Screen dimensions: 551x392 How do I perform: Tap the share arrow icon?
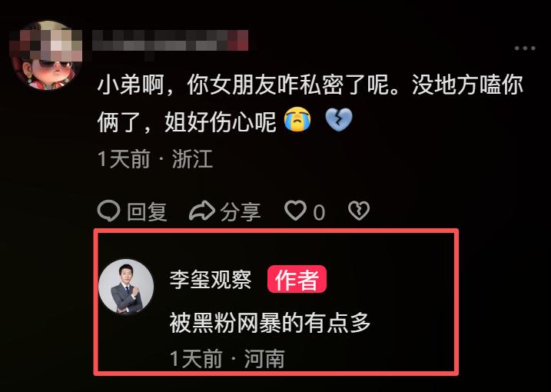tap(202, 211)
